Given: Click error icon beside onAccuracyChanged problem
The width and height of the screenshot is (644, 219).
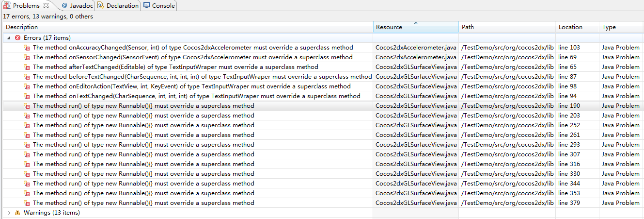Looking at the screenshot, I should pos(27,48).
